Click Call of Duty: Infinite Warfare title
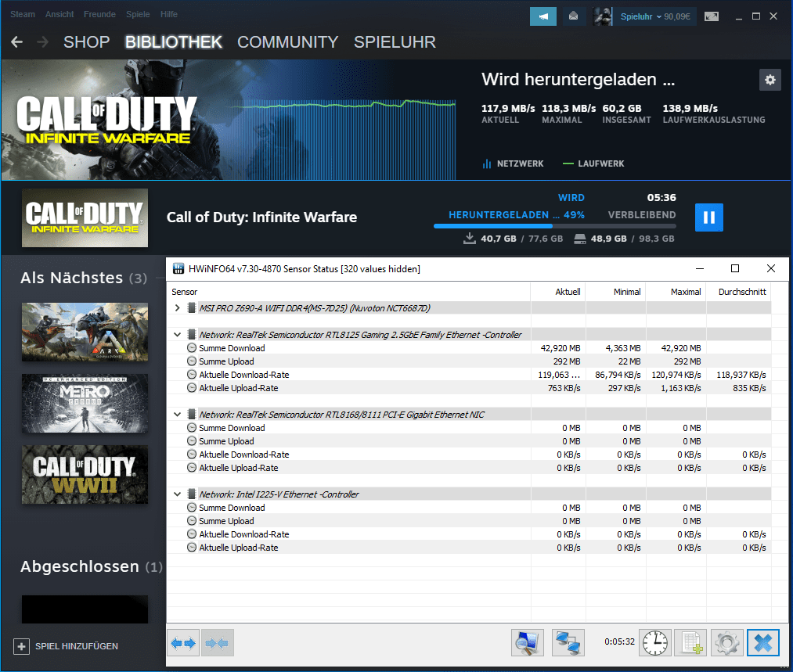The height and width of the screenshot is (672, 793). pos(262,217)
